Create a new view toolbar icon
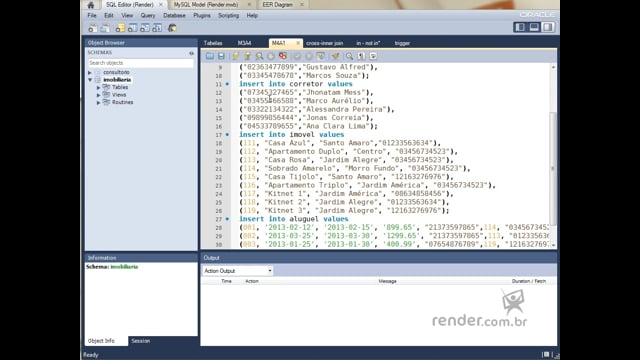 coord(145,28)
